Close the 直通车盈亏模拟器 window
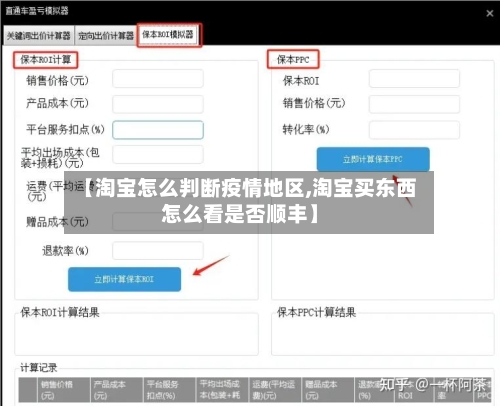Viewport: 500px width, 406px height. click(x=490, y=13)
